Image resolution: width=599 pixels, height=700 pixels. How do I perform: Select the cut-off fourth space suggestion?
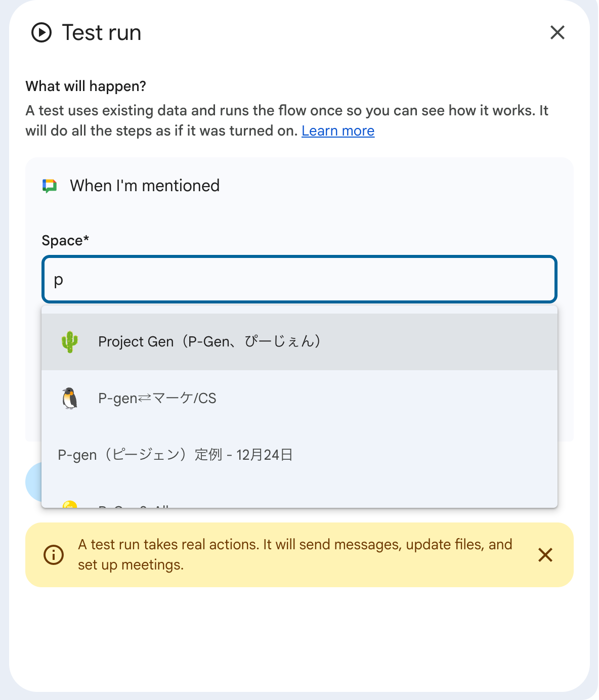(202, 505)
